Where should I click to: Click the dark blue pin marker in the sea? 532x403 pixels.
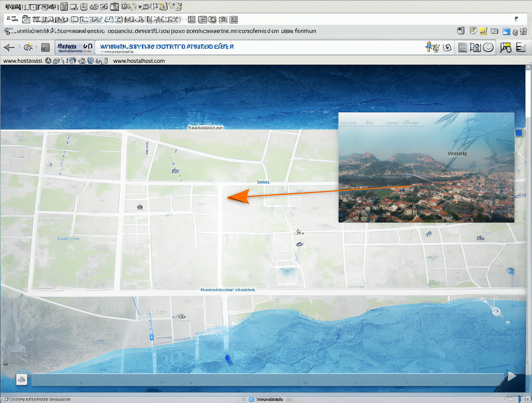(229, 360)
